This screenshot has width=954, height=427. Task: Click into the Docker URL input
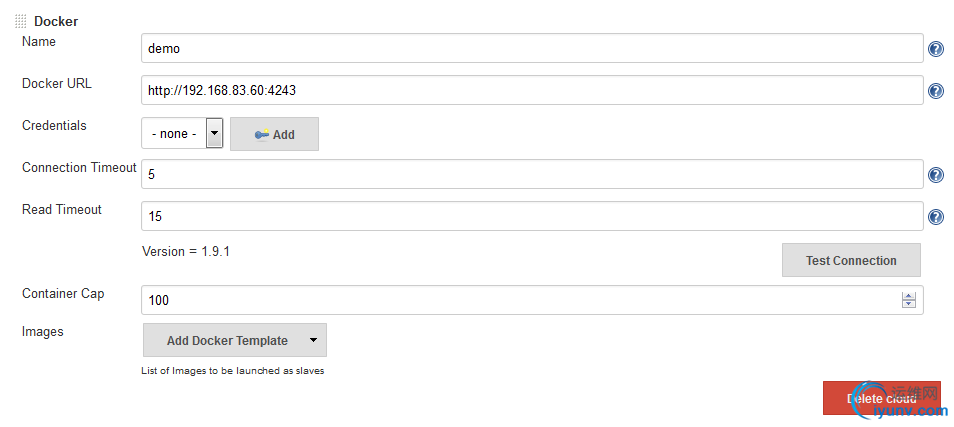pos(532,91)
